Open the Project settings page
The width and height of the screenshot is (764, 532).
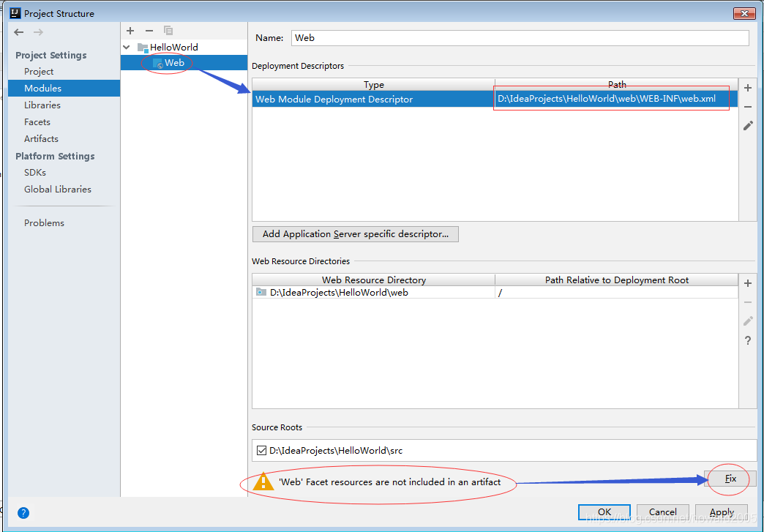click(x=39, y=72)
